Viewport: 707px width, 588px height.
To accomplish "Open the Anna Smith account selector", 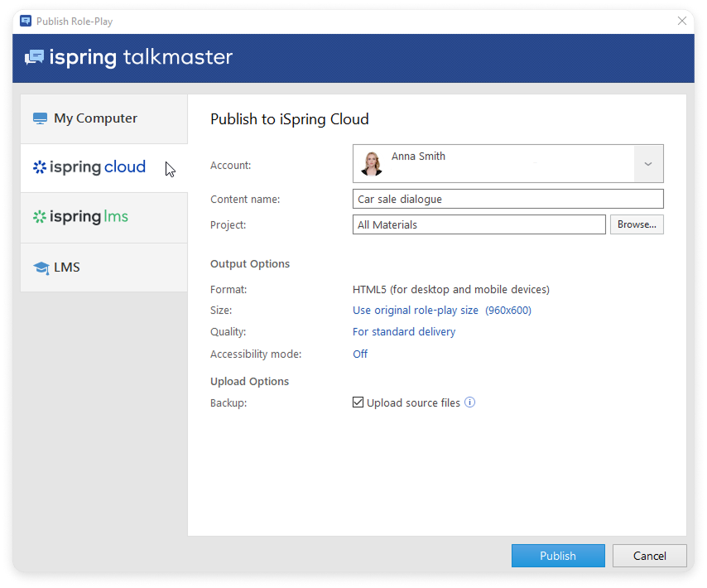I will [493, 164].
